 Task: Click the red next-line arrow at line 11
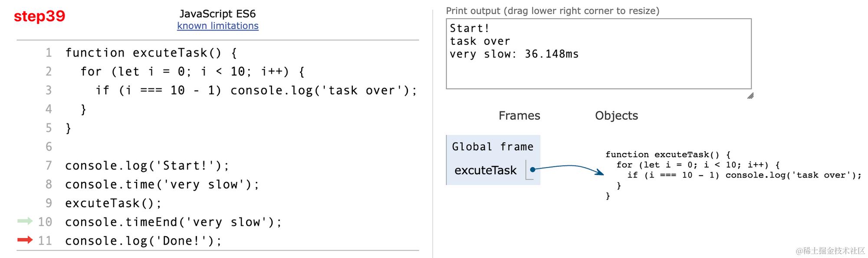(25, 240)
